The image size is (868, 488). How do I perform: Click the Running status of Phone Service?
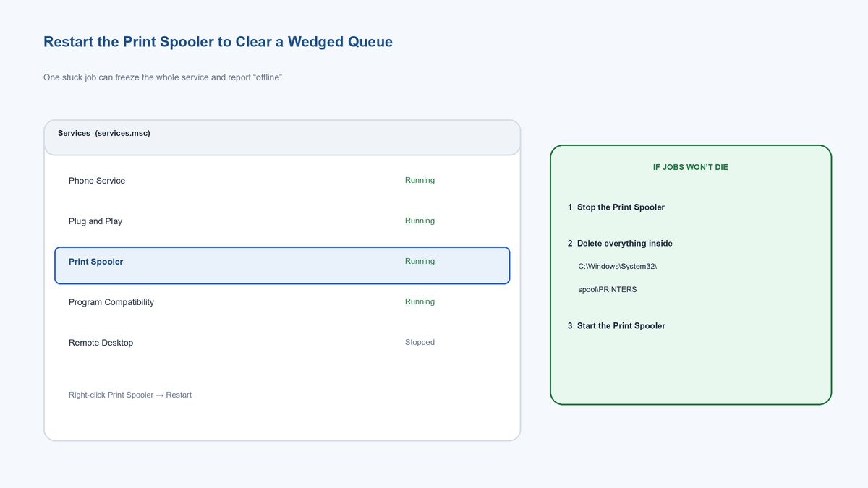[420, 180]
